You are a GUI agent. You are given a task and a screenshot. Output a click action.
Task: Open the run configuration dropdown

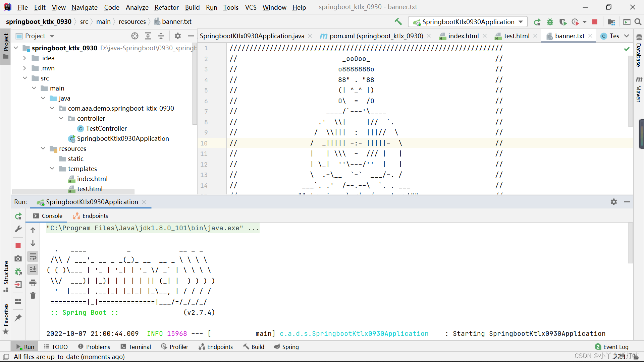pos(468,22)
